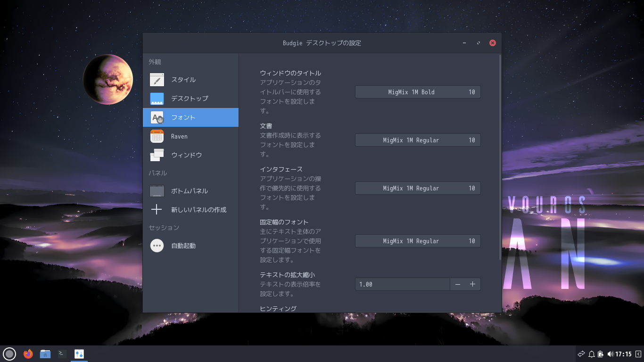Open the clock showing 17:15

tap(623, 354)
